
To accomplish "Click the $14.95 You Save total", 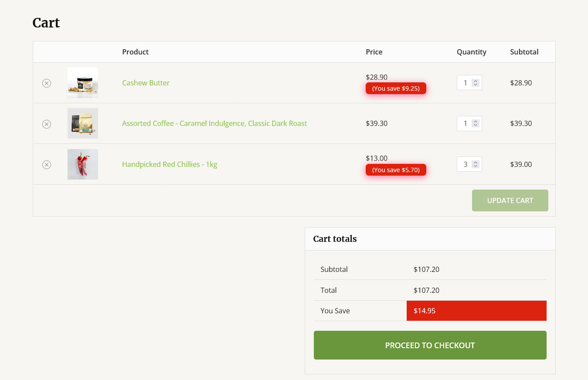I will (476, 311).
